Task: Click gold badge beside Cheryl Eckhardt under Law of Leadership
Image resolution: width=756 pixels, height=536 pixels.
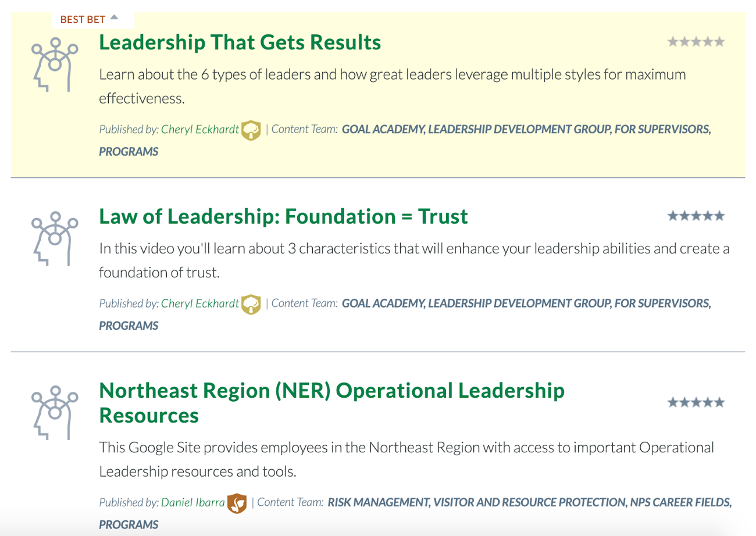Action: (251, 303)
